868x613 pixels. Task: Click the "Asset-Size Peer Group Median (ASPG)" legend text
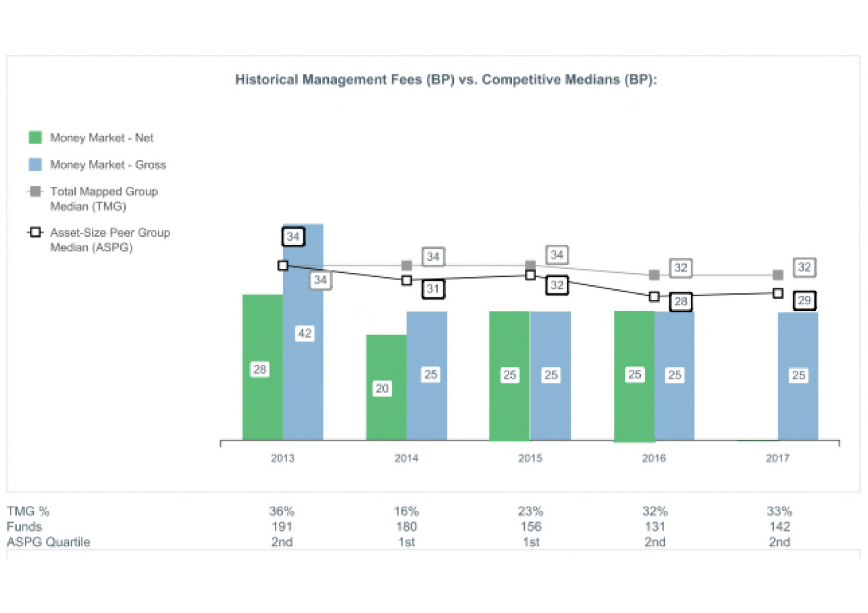(x=109, y=240)
